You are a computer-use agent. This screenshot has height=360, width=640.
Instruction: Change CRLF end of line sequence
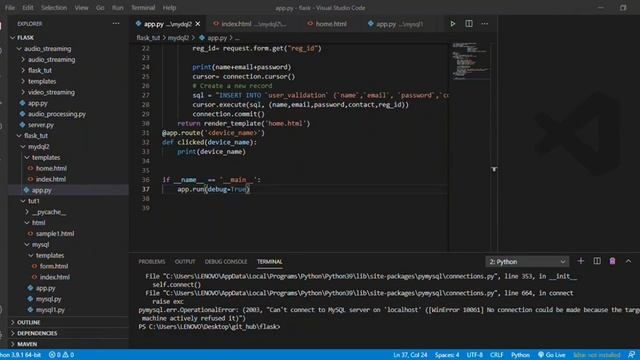[x=497, y=355]
